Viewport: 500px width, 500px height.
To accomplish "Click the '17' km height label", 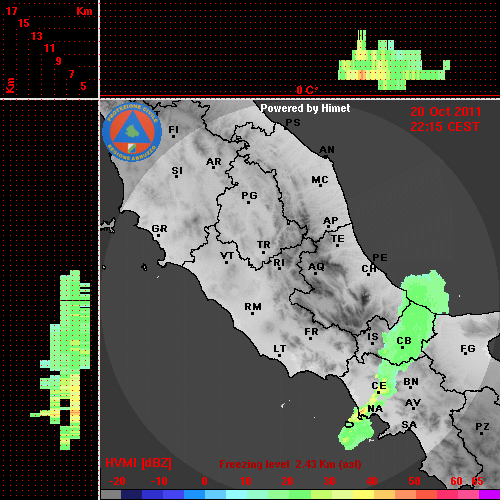I will [11, 11].
